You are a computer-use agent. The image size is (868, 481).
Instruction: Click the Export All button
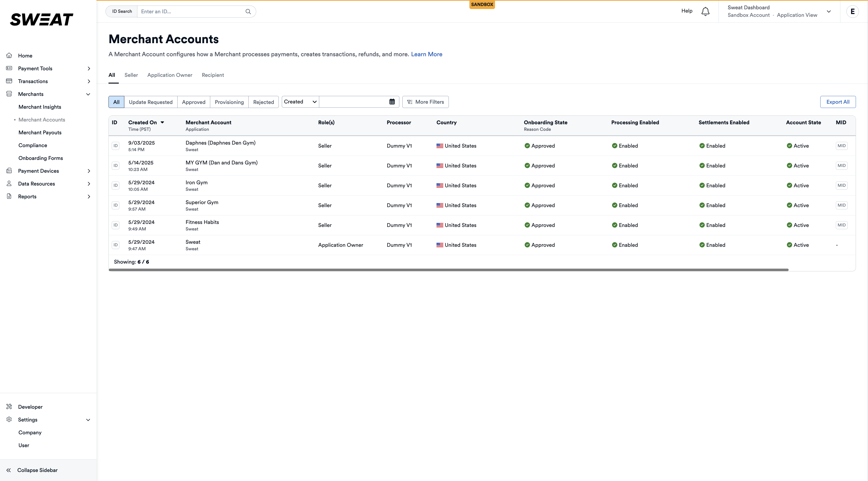pos(837,102)
